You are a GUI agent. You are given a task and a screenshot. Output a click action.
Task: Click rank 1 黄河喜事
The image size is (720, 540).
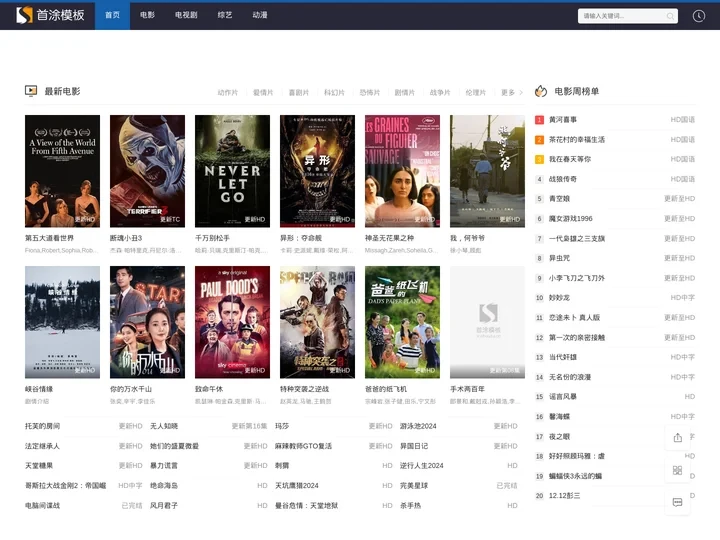click(x=563, y=120)
